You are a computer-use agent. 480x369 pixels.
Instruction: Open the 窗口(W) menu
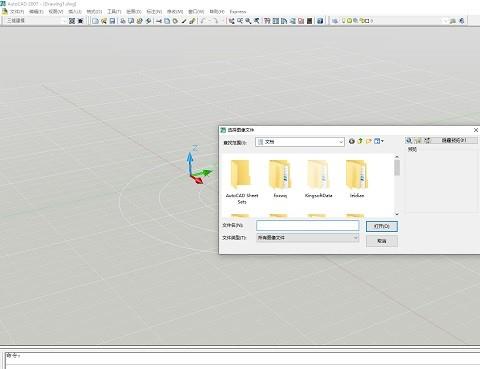(x=196, y=12)
